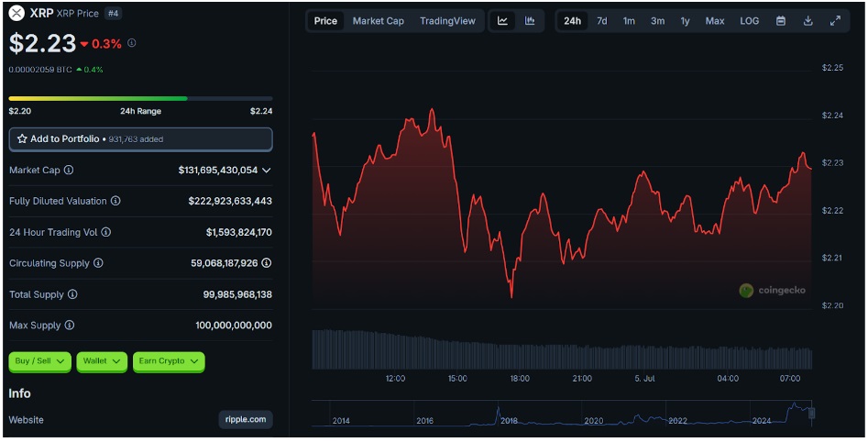Click the $131,695,430,054 market cap value

218,170
